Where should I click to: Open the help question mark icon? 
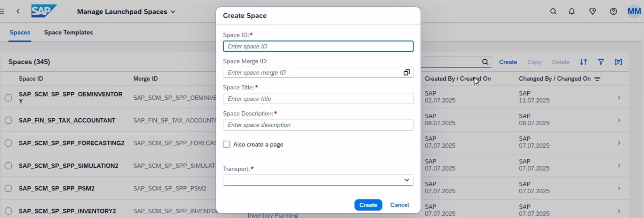[613, 12]
